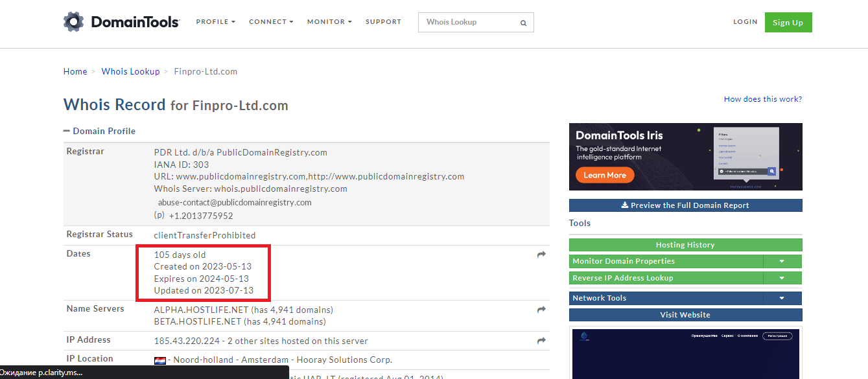868x379 pixels.
Task: Click 'Whois Server: whois.publicdomainregistry.com' text
Action: (251, 189)
